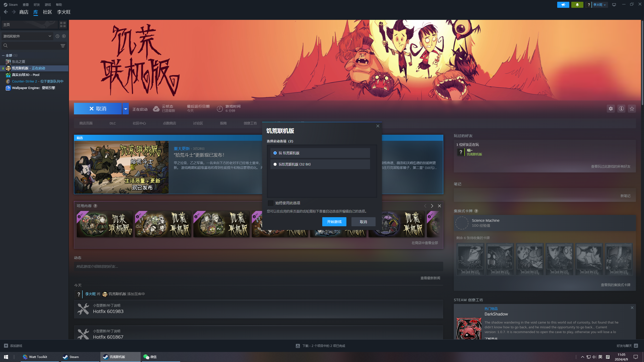Go to the 商店 tab
This screenshot has width=644, height=362.
24,12
